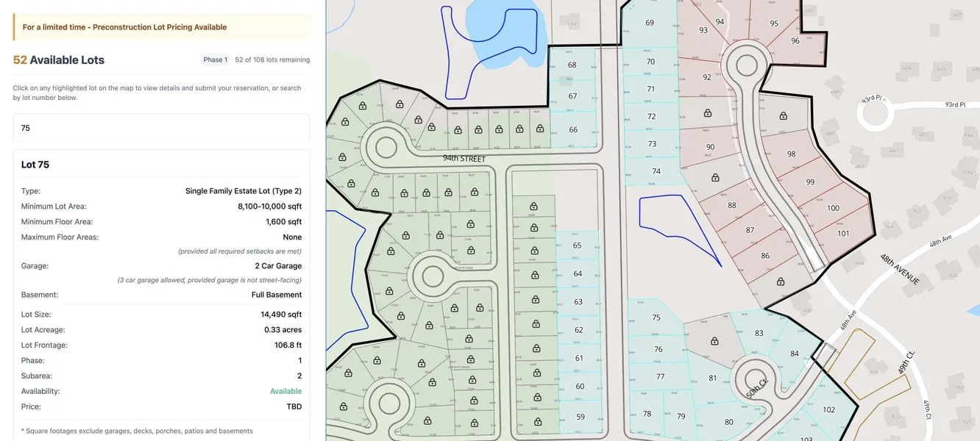Image resolution: width=980 pixels, height=441 pixels.
Task: Select the locked lot left of lot 83
Action: [x=714, y=341]
